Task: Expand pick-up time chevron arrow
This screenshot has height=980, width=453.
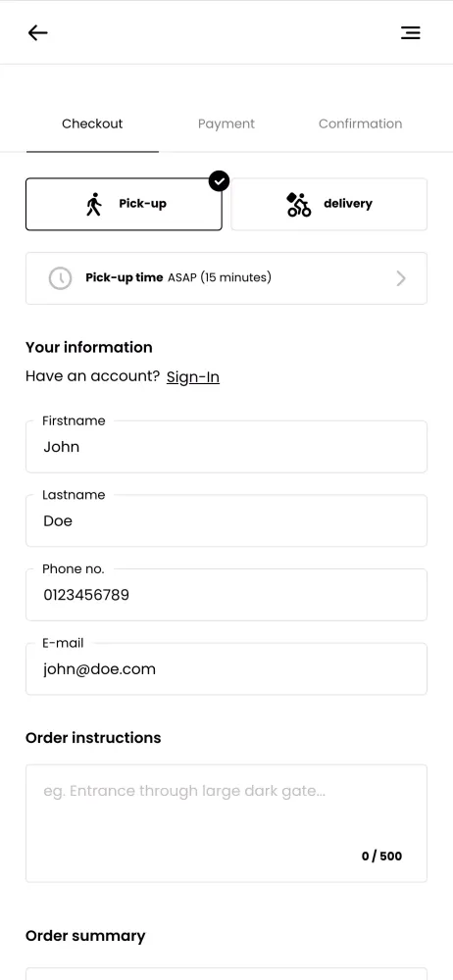Action: coord(401,278)
